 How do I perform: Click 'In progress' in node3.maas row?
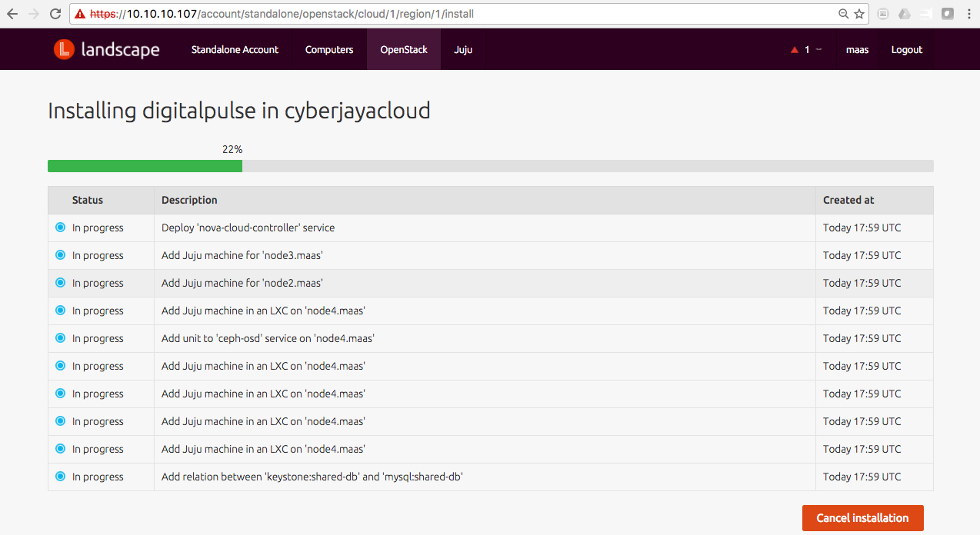tap(98, 255)
